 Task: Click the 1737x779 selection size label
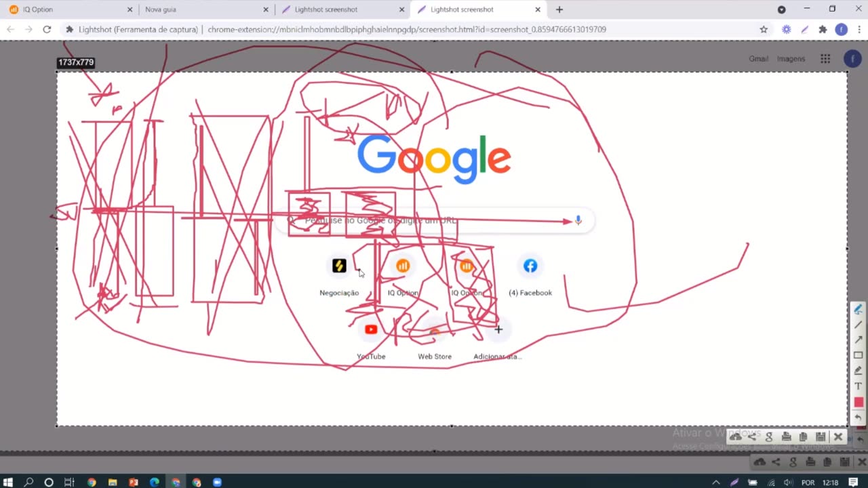pos(76,62)
